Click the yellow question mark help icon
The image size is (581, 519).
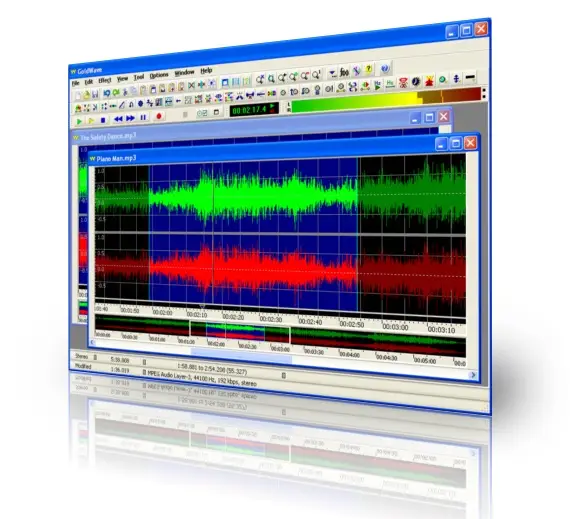click(x=368, y=69)
